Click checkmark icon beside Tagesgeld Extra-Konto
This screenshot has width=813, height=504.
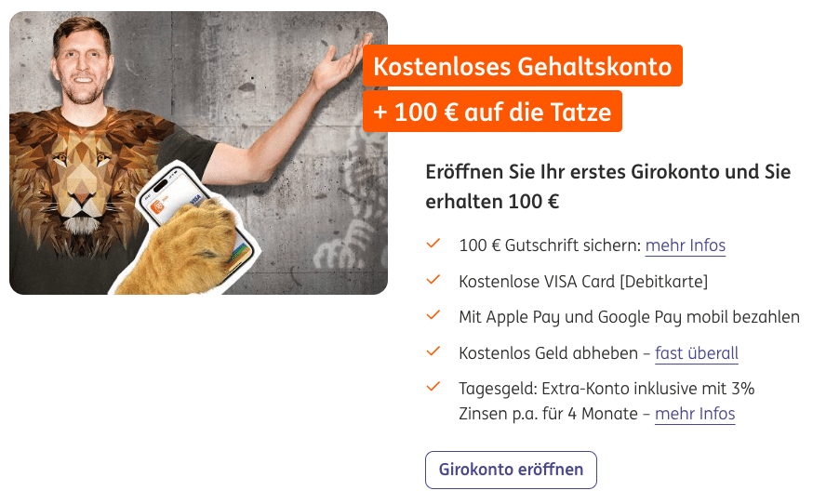[x=433, y=386]
